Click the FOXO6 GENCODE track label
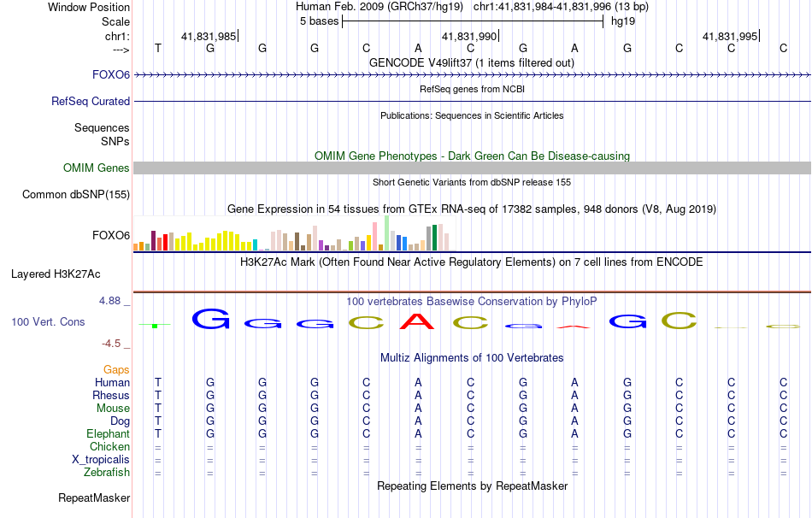Image resolution: width=812 pixels, height=518 pixels. click(x=111, y=74)
